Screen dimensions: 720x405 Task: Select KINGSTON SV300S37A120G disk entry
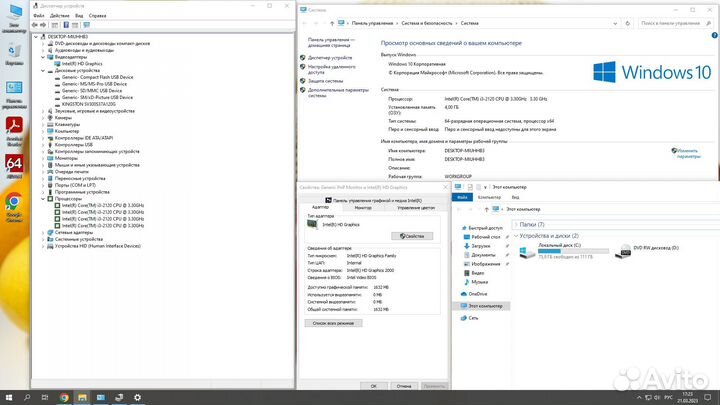(x=89, y=104)
